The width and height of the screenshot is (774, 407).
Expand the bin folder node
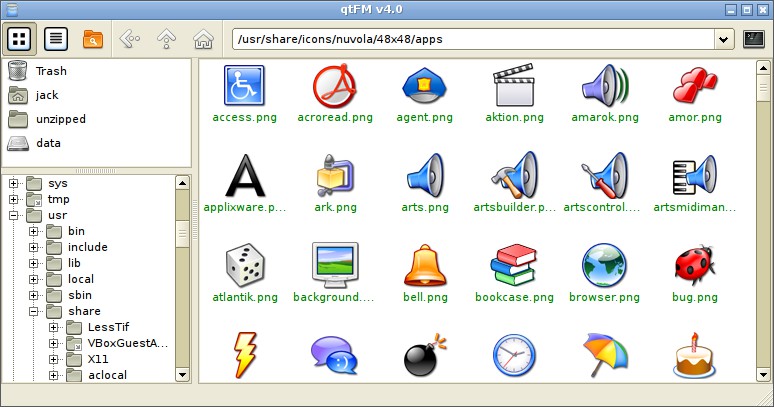pyautogui.click(x=33, y=231)
